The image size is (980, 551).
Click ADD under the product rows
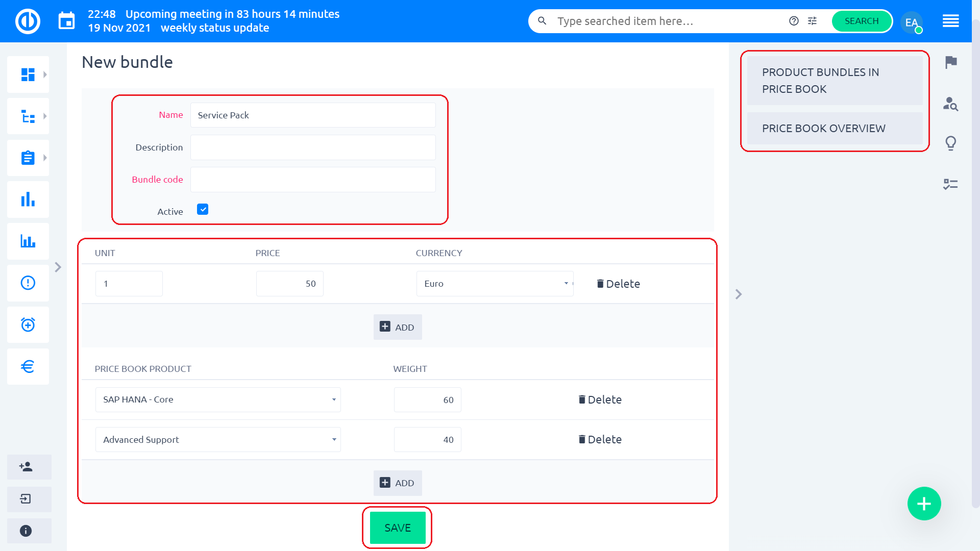coord(398,483)
